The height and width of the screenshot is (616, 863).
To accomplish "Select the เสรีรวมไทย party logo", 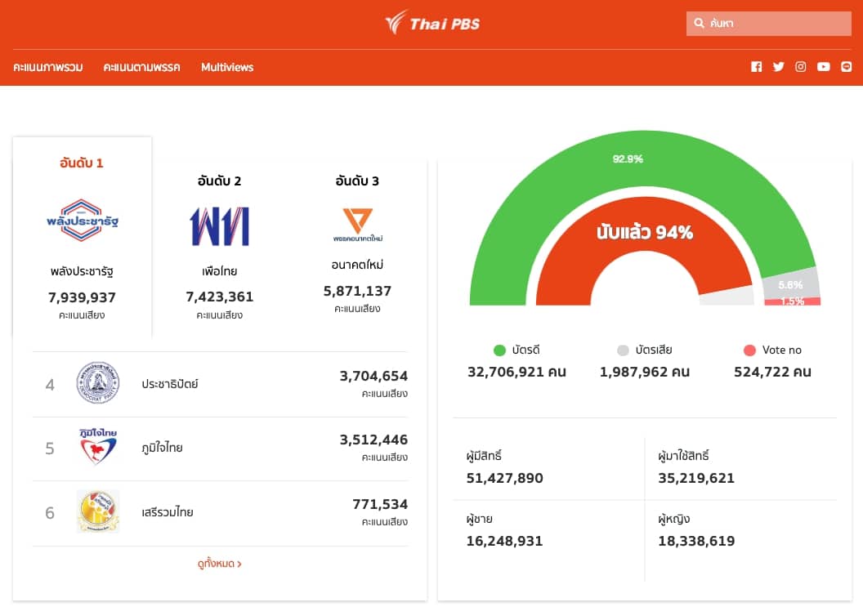I will (98, 512).
